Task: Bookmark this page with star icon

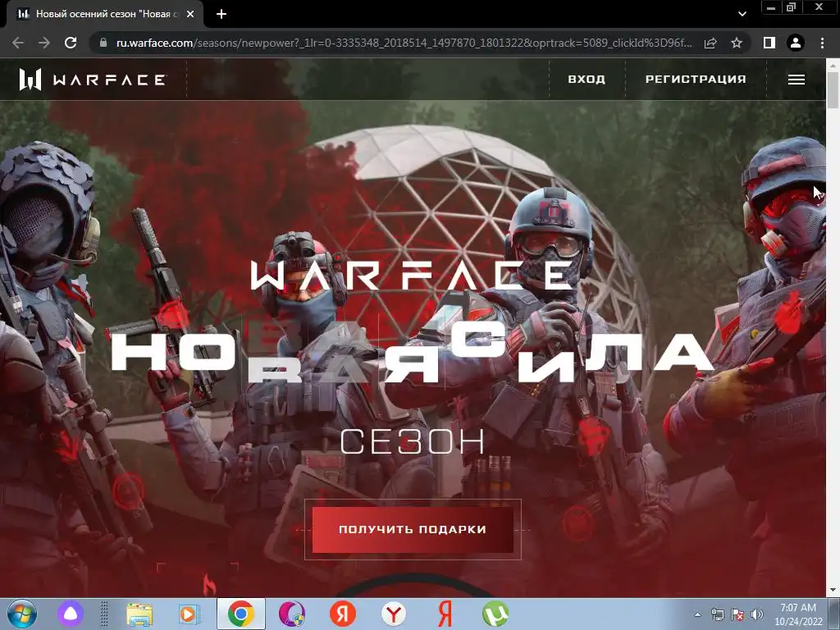Action: click(737, 43)
